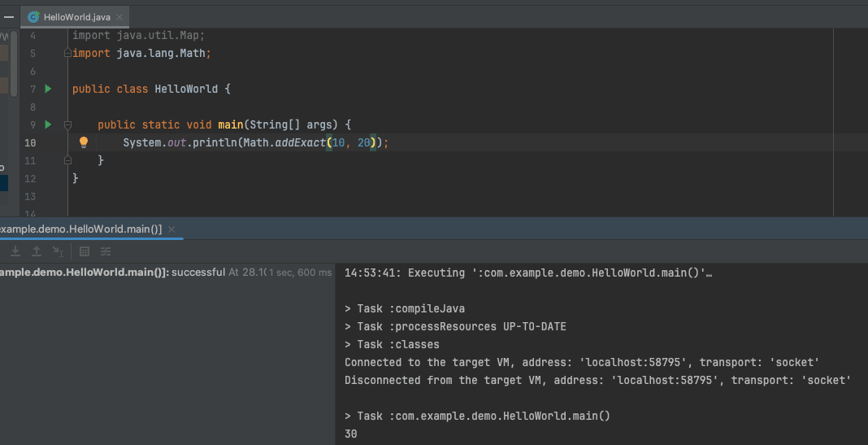Run the HelloWorld class from gutter arrow

pos(48,89)
